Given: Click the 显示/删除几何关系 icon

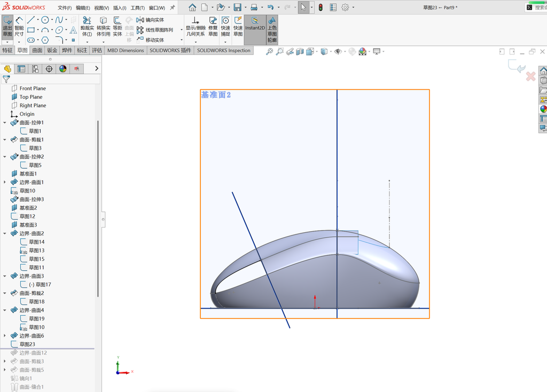Looking at the screenshot, I should [x=196, y=27].
